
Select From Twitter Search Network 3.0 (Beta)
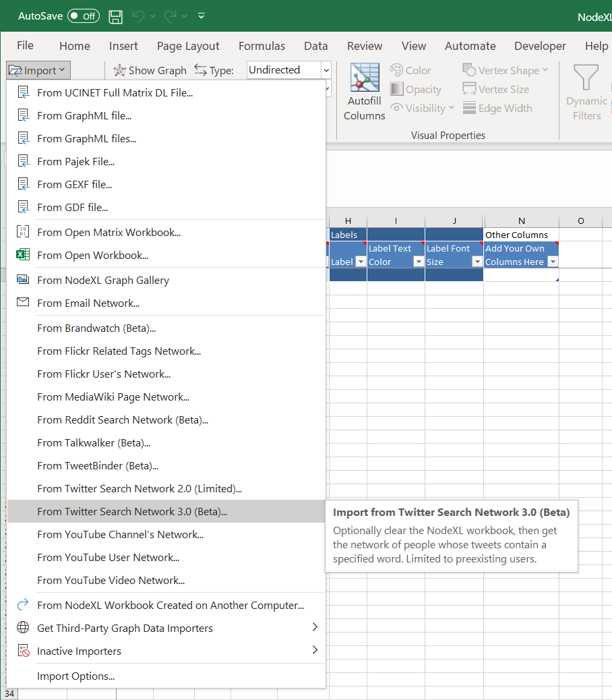[132, 511]
